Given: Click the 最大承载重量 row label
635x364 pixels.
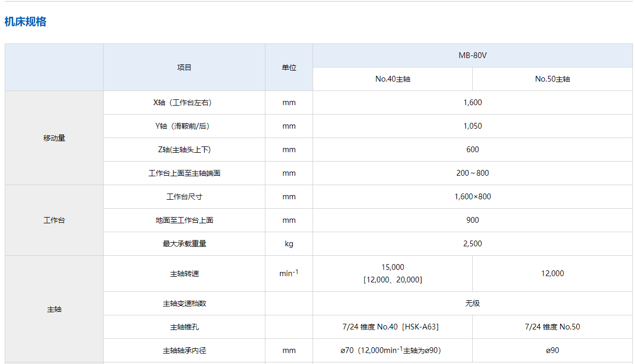Looking at the screenshot, I should click(x=184, y=244).
